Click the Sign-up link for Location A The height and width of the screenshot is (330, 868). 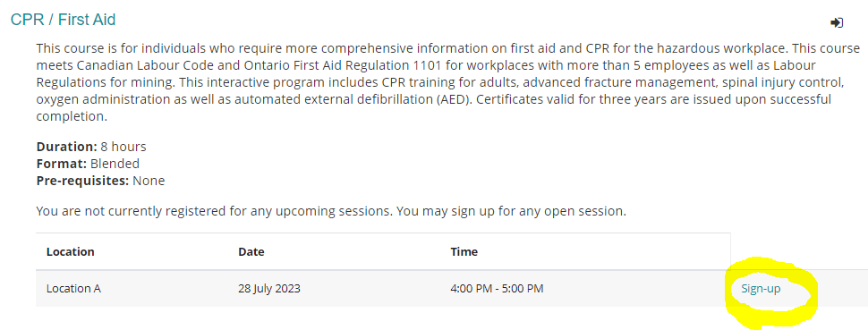click(761, 289)
